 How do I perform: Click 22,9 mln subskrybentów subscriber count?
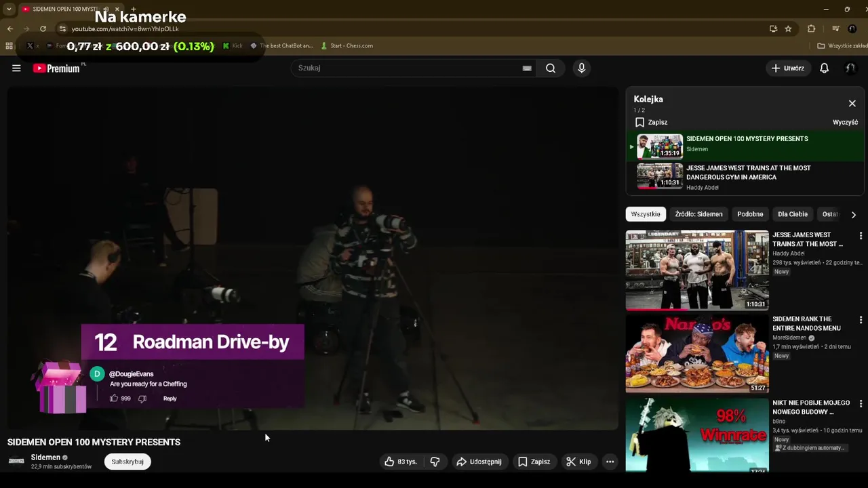[x=61, y=467]
